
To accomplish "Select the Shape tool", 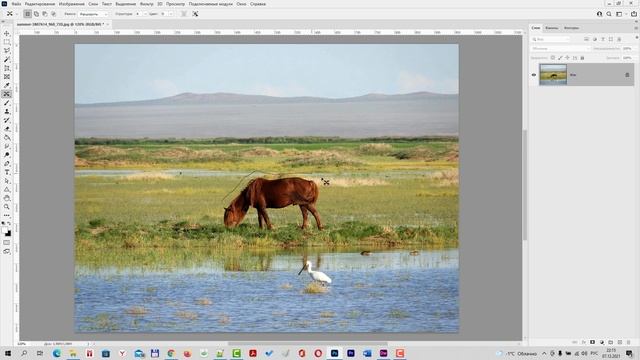I will click(x=7, y=189).
